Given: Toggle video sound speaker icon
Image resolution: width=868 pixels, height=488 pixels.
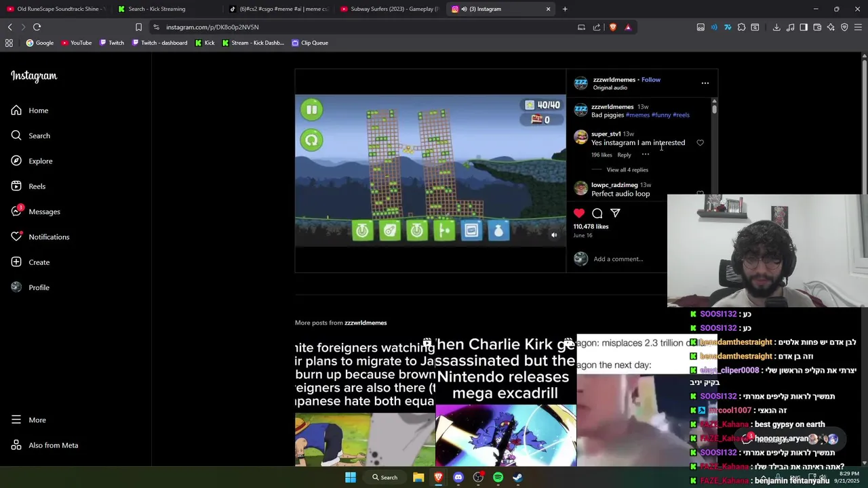Looking at the screenshot, I should click(554, 235).
